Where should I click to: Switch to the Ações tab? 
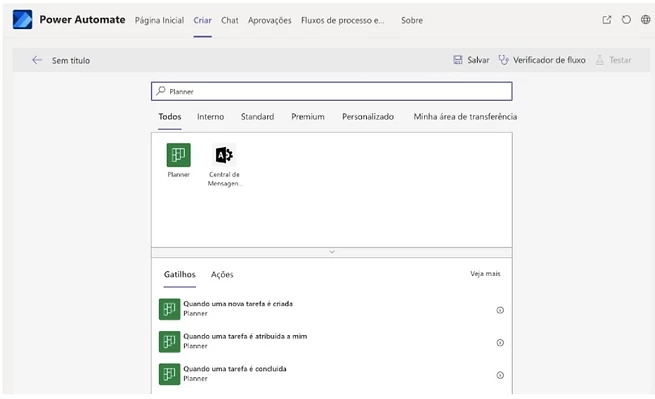point(222,274)
